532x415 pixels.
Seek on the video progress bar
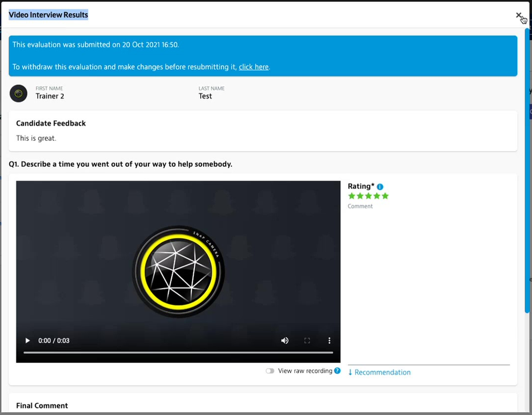point(178,352)
